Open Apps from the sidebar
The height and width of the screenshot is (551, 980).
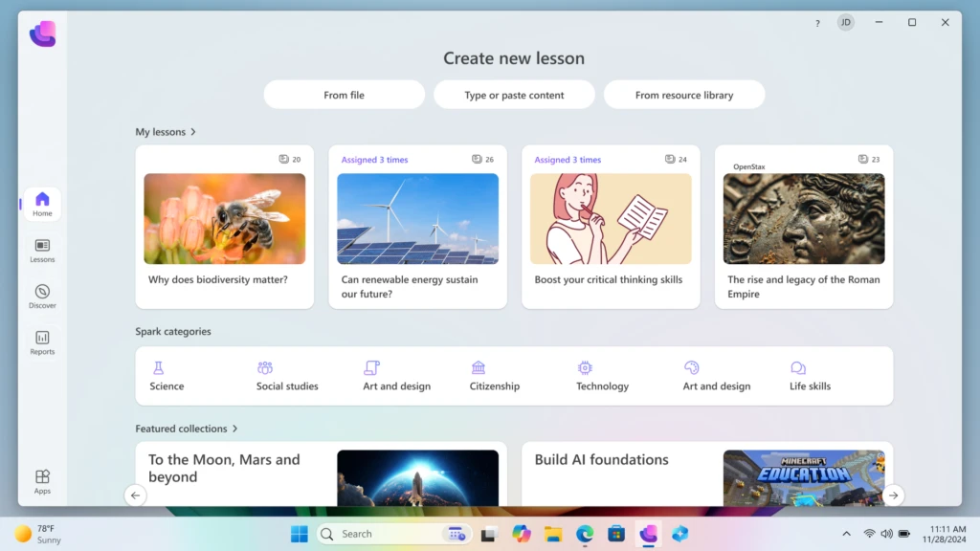pyautogui.click(x=41, y=480)
